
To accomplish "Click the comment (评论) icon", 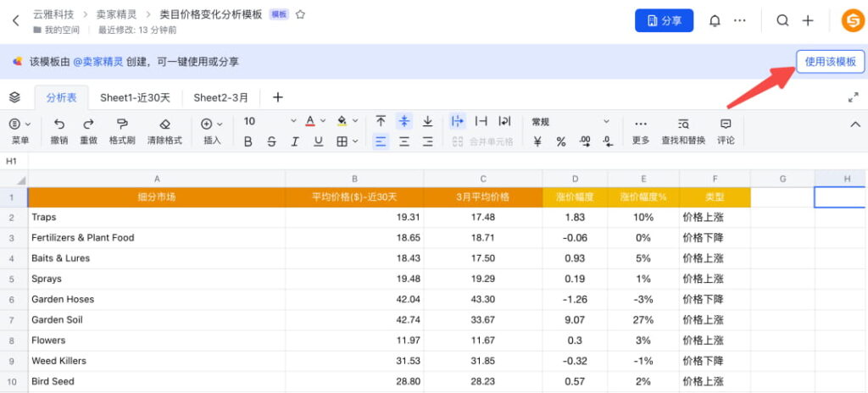I will click(x=726, y=124).
